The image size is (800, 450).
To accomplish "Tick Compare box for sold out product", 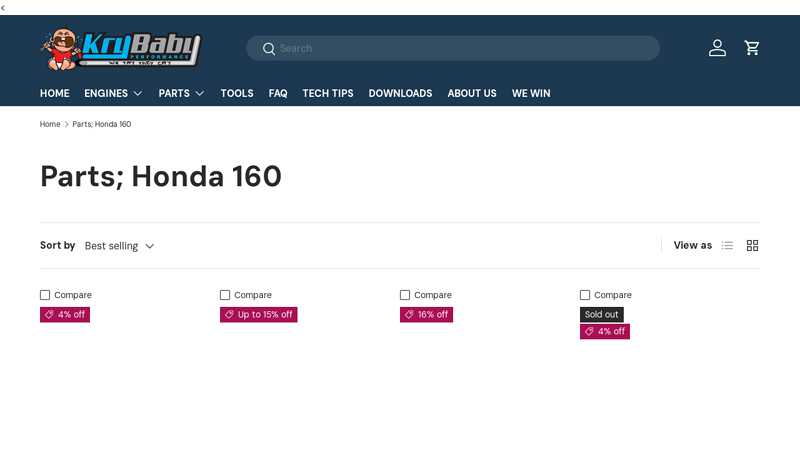I will tap(585, 295).
